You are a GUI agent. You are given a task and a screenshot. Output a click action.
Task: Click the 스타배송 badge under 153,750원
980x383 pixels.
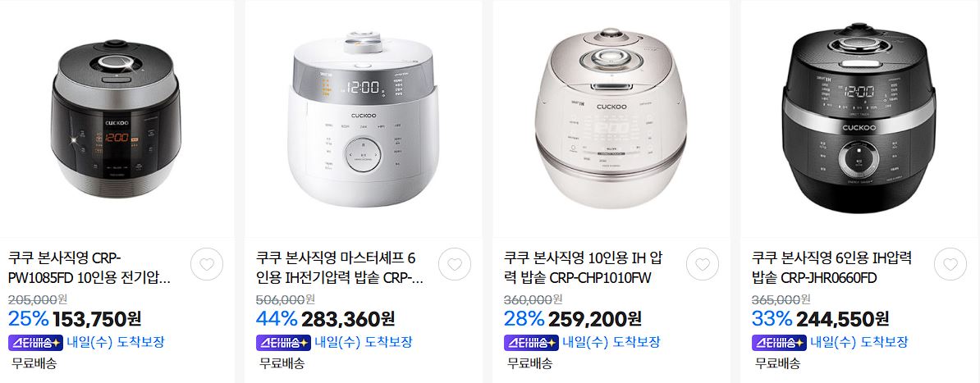[34, 342]
